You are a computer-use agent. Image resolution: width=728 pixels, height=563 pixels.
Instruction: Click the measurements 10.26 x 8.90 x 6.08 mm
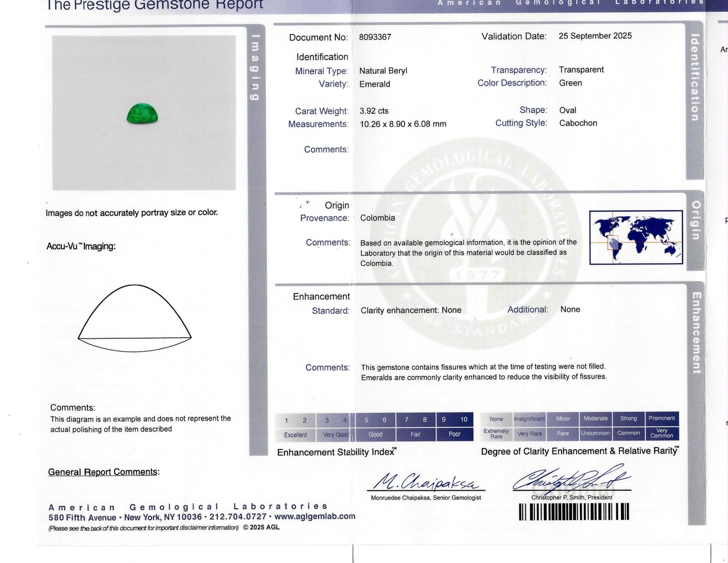403,124
